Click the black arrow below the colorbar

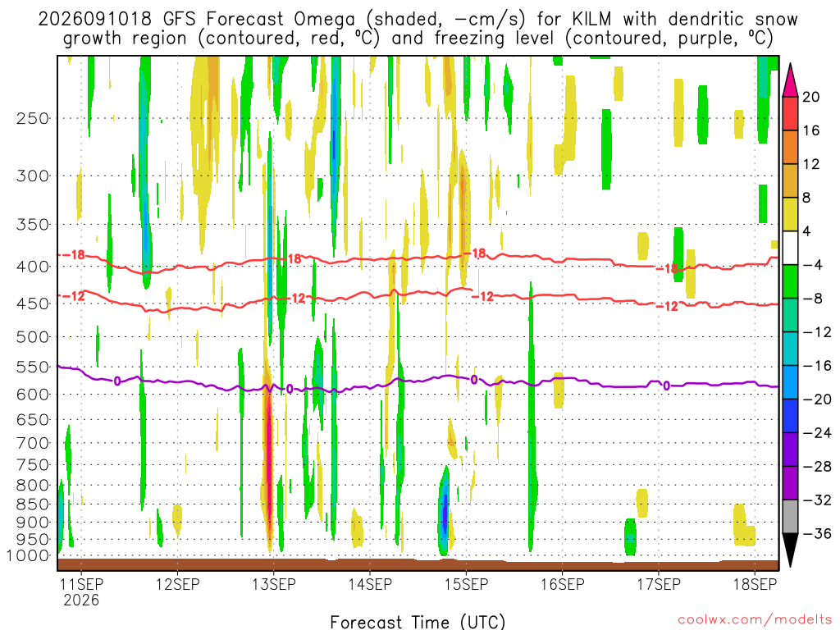(x=790, y=550)
